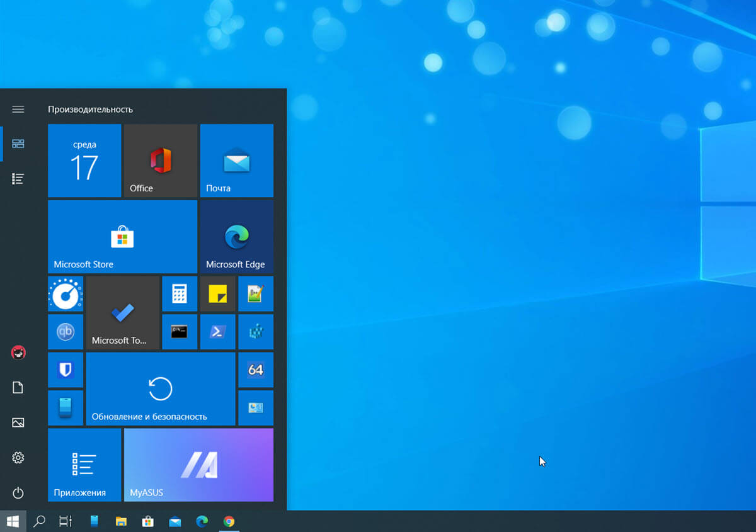756x532 pixels.
Task: Launch the PowerShell tile
Action: (217, 332)
